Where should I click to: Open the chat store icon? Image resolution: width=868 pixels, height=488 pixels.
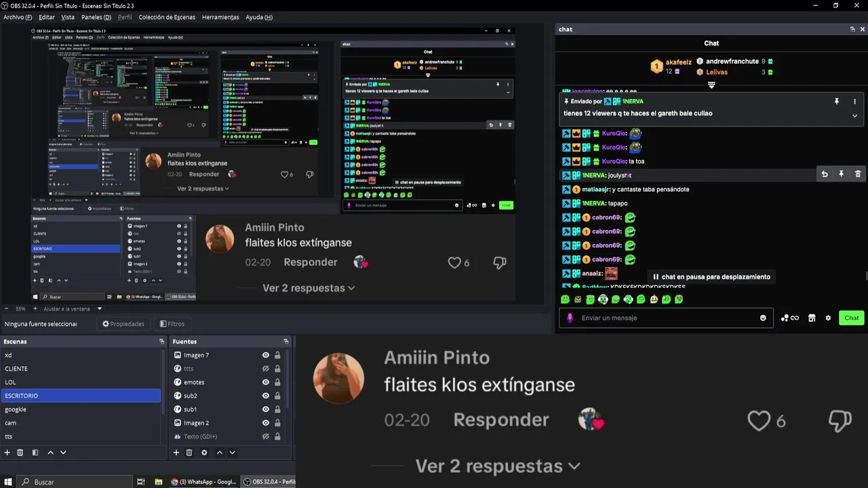(x=812, y=318)
